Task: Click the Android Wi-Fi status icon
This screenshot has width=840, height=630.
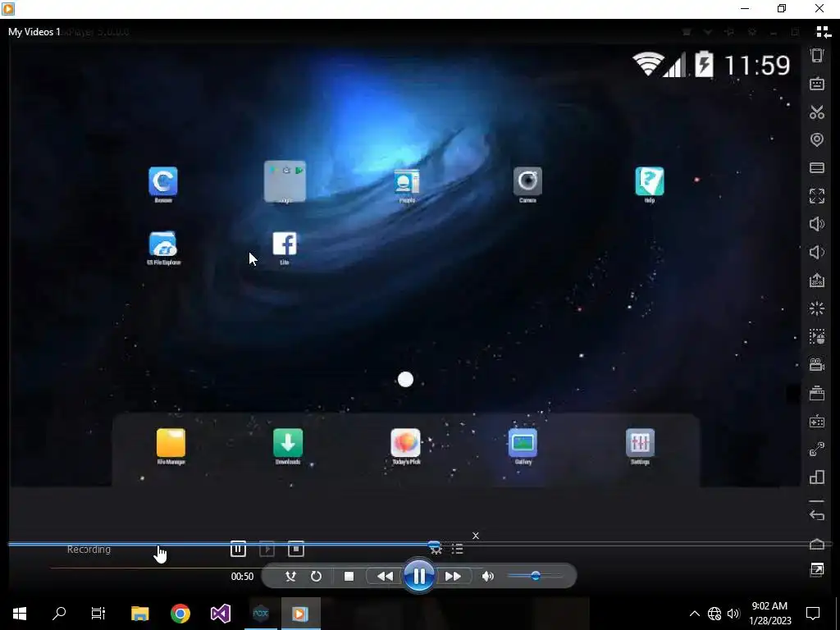Action: (648, 64)
